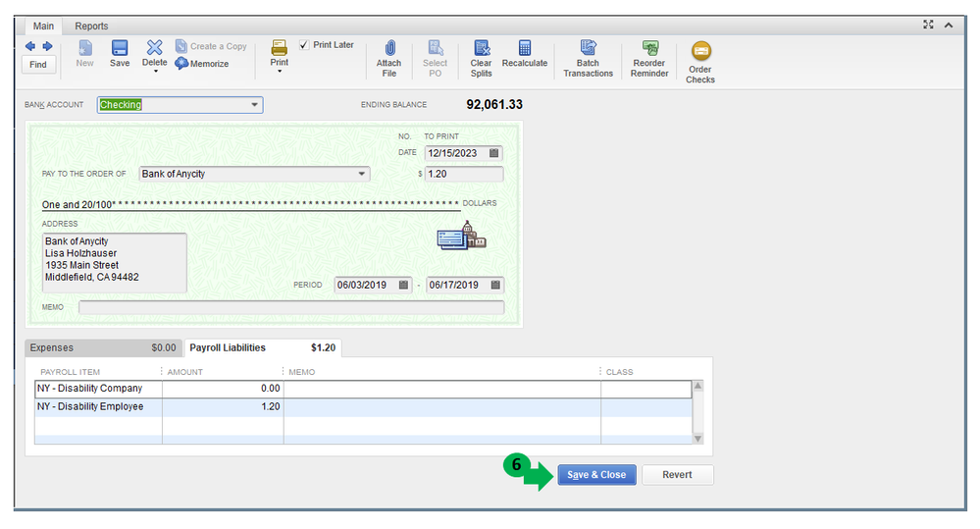The image size is (980, 529).
Task: Open calendar for period start 06/03/2019
Action: (x=403, y=286)
